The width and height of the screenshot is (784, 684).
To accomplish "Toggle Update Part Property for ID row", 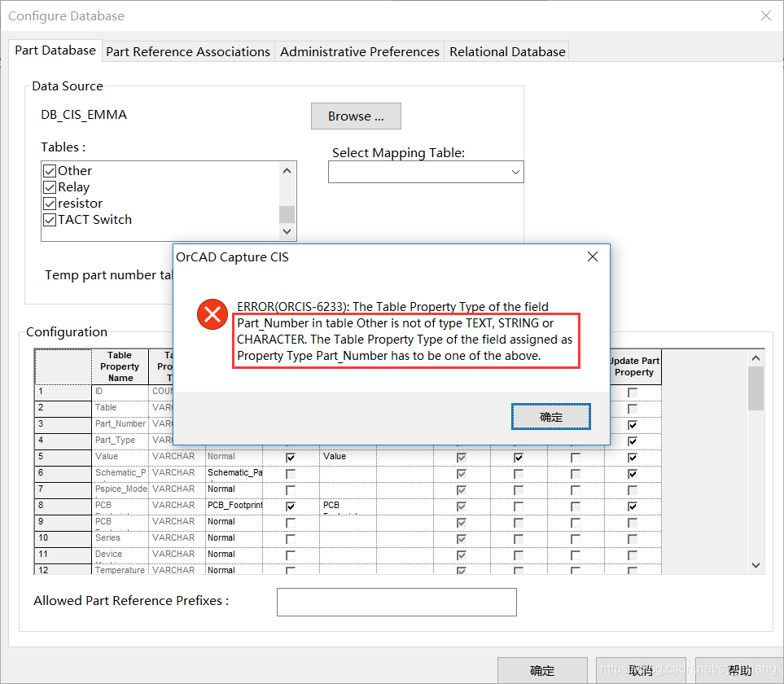I will 633,392.
